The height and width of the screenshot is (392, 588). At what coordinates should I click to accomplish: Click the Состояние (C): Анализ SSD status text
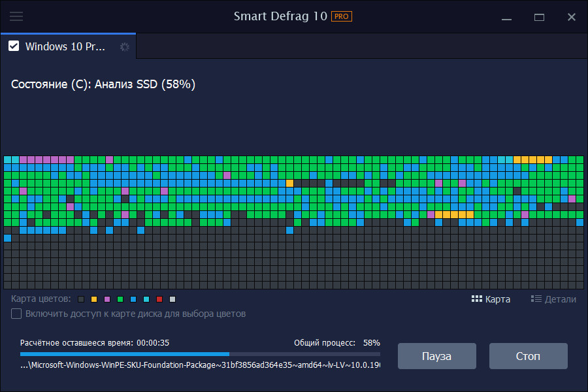[103, 84]
